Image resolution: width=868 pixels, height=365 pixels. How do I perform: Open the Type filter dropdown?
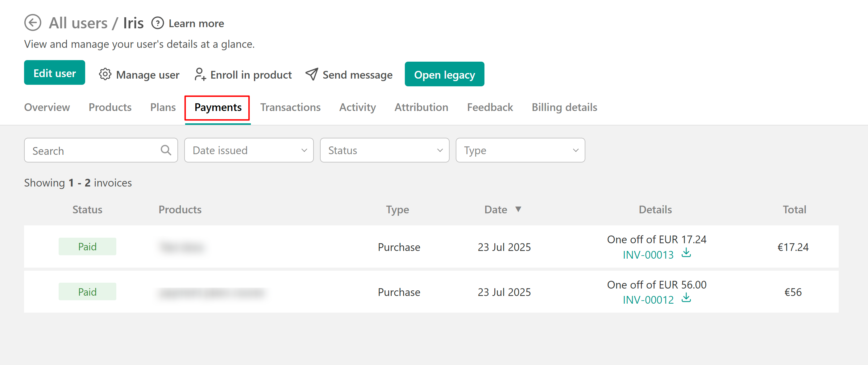tap(520, 150)
